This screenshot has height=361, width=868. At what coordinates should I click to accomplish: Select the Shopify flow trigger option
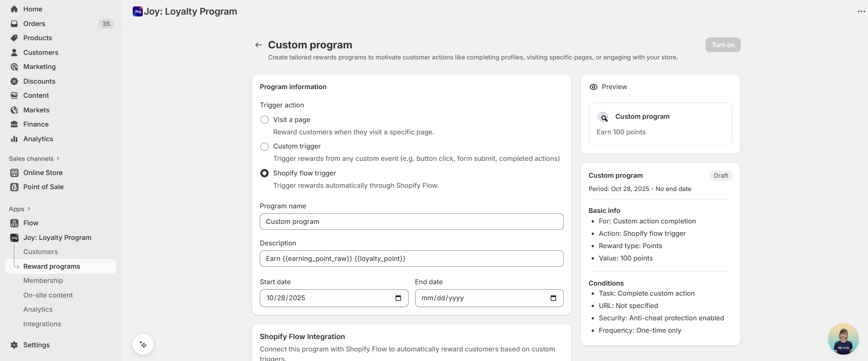264,173
